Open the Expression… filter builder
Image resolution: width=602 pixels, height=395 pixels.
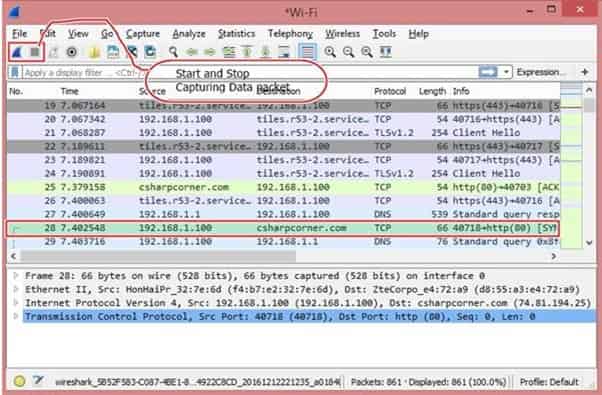tap(541, 72)
